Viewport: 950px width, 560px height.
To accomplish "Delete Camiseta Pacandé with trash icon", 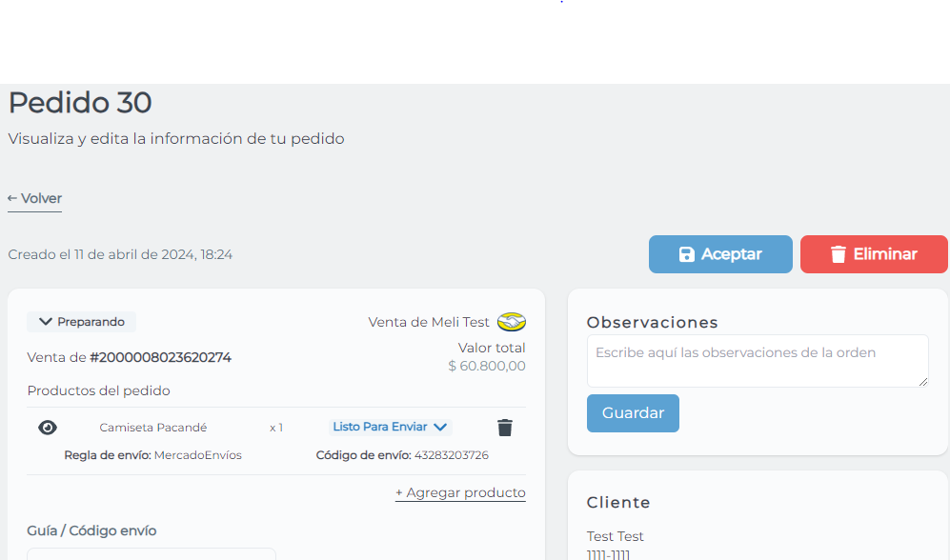I will pos(505,428).
